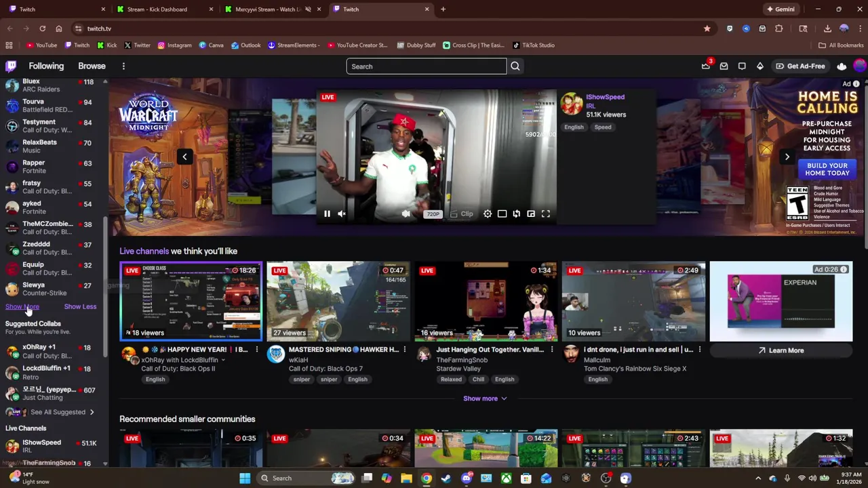Expand Show more live channels
The height and width of the screenshot is (488, 868).
pyautogui.click(x=485, y=399)
